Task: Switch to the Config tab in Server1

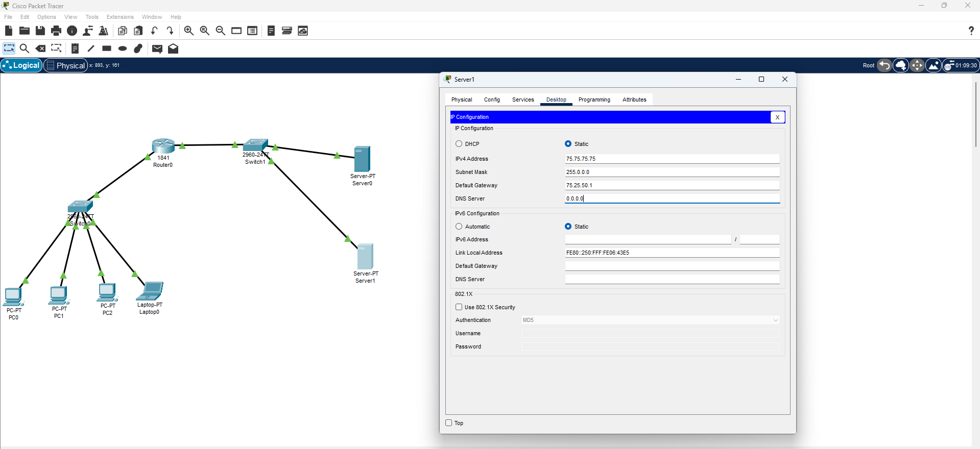Action: [492, 99]
